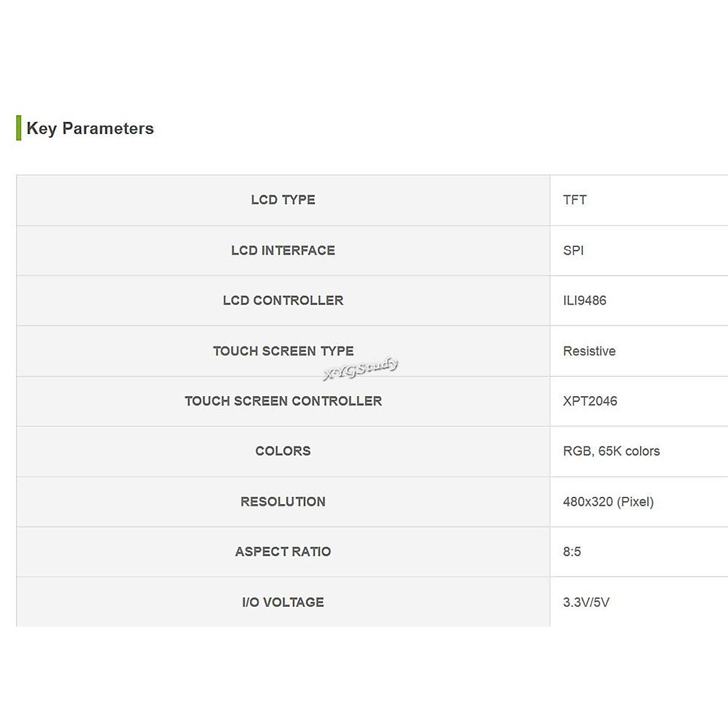Click the "TFT" value
Viewport: 728px width, 728px height.
coord(575,200)
